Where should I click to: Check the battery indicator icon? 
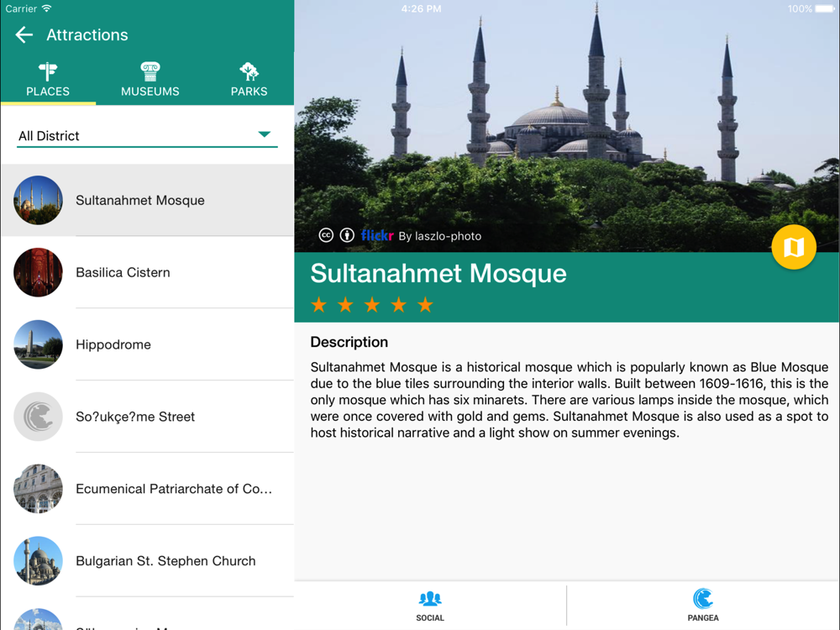826,8
